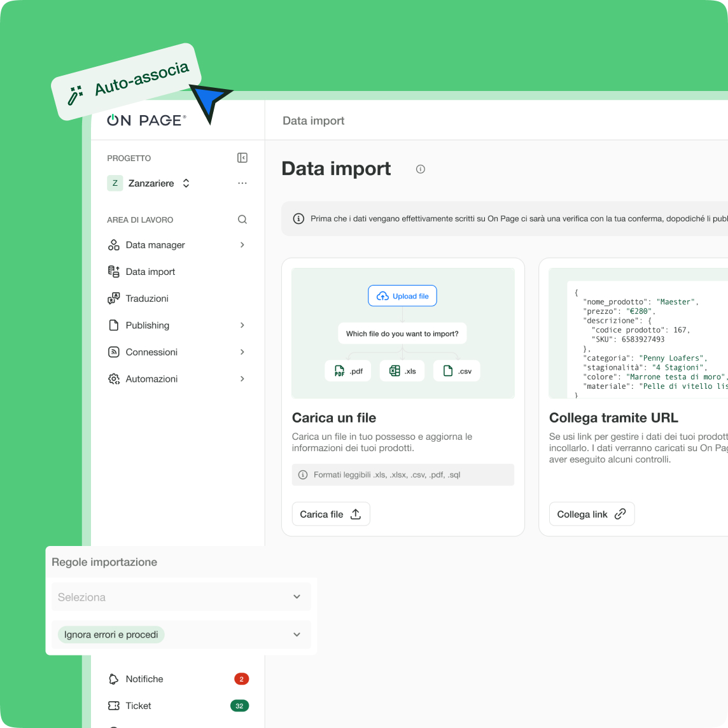The height and width of the screenshot is (728, 728).
Task: Click the Carica file button
Action: [330, 514]
